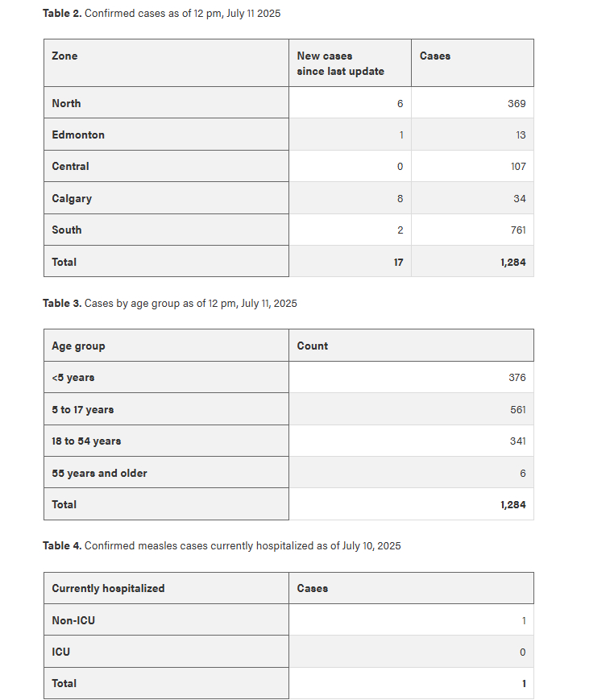Click the "5 to 17 years" row label

[x=82, y=410]
